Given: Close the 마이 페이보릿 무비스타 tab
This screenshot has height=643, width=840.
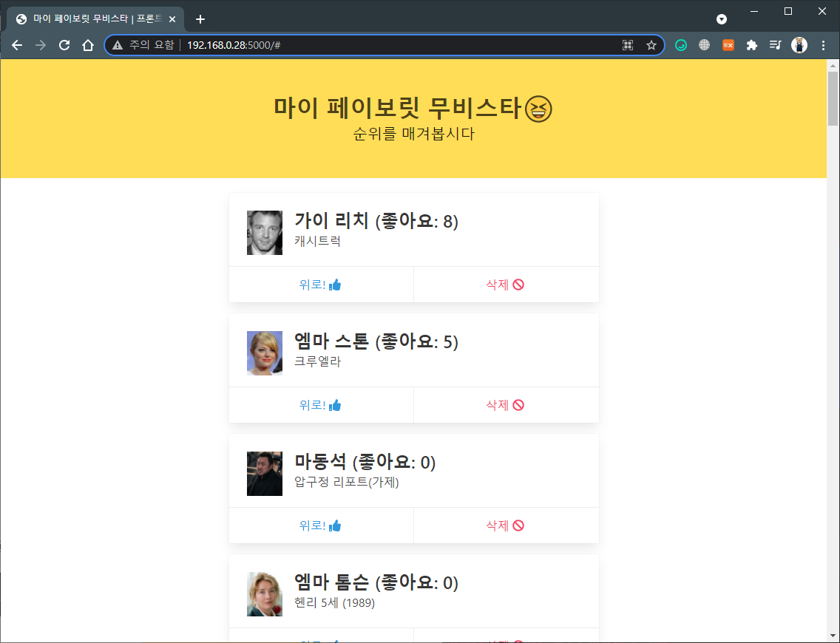Looking at the screenshot, I should click(x=172, y=19).
